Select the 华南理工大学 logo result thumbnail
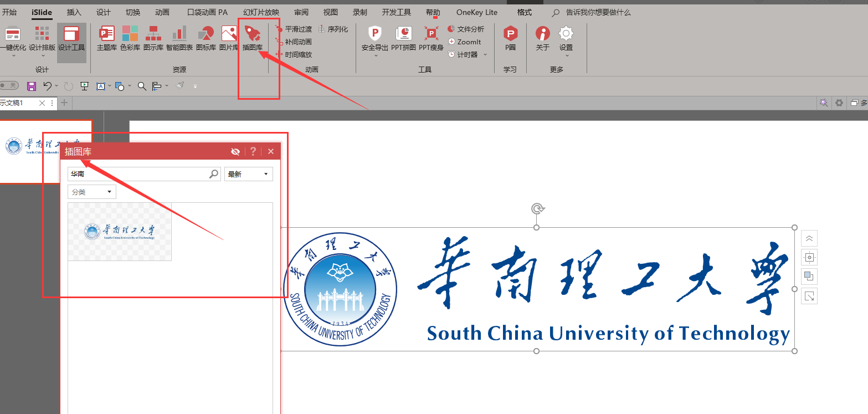This screenshot has height=414, width=868. [120, 232]
